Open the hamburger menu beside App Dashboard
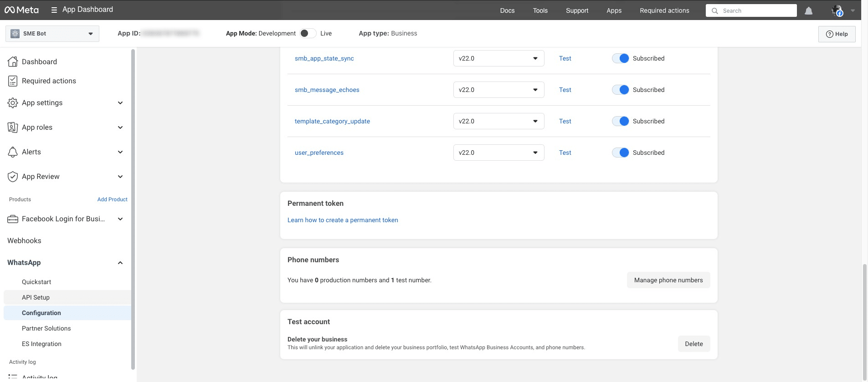Viewport: 868px width, 382px height. click(x=54, y=10)
